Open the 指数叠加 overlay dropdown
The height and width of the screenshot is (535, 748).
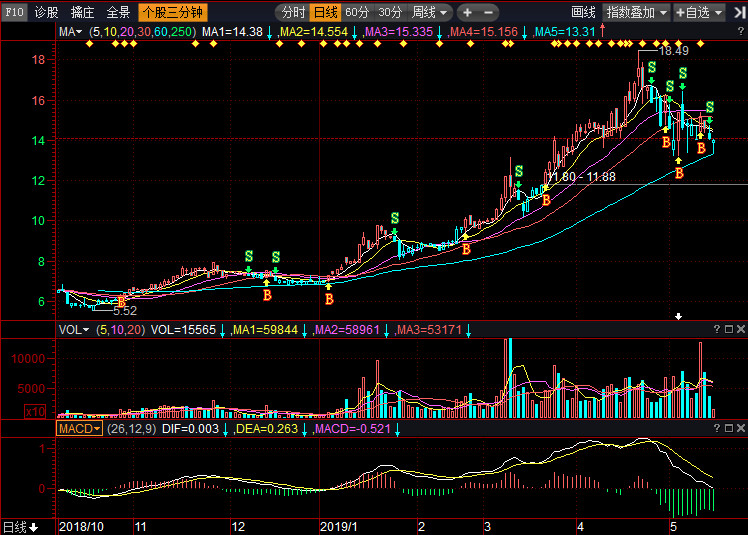pyautogui.click(x=637, y=13)
